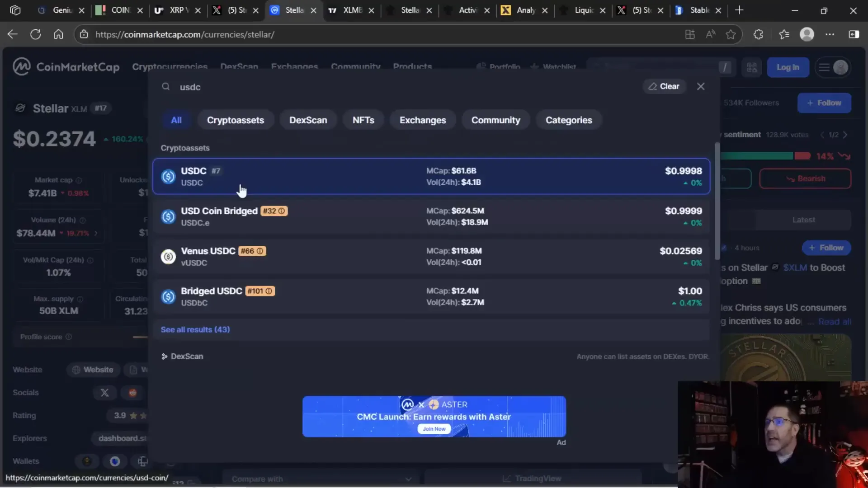Click the CoinMarketCap logo
The width and height of the screenshot is (868, 488).
pos(66,67)
